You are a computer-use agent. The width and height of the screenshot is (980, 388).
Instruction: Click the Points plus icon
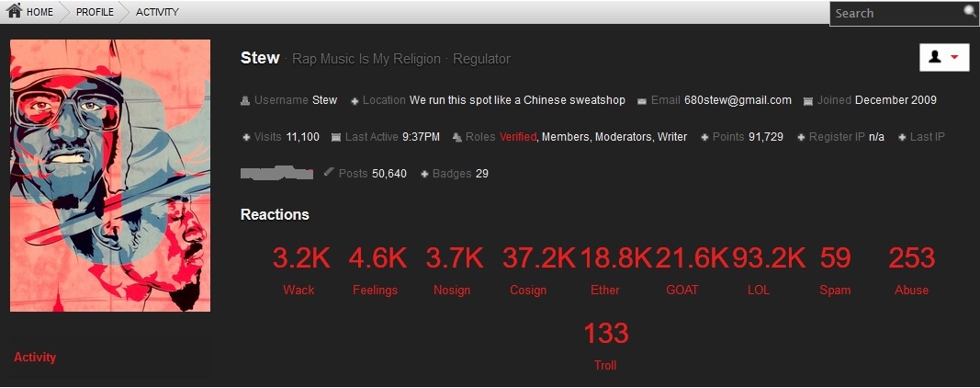coord(705,137)
